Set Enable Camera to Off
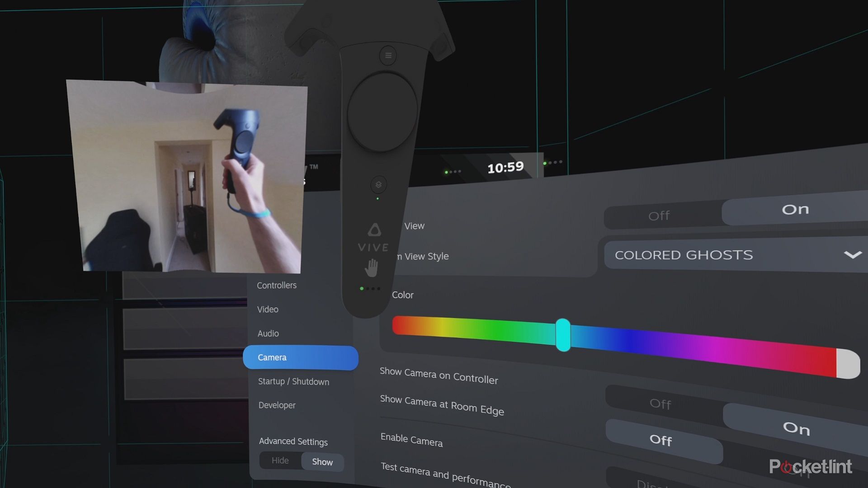Screen dimensions: 868x488 [660, 440]
